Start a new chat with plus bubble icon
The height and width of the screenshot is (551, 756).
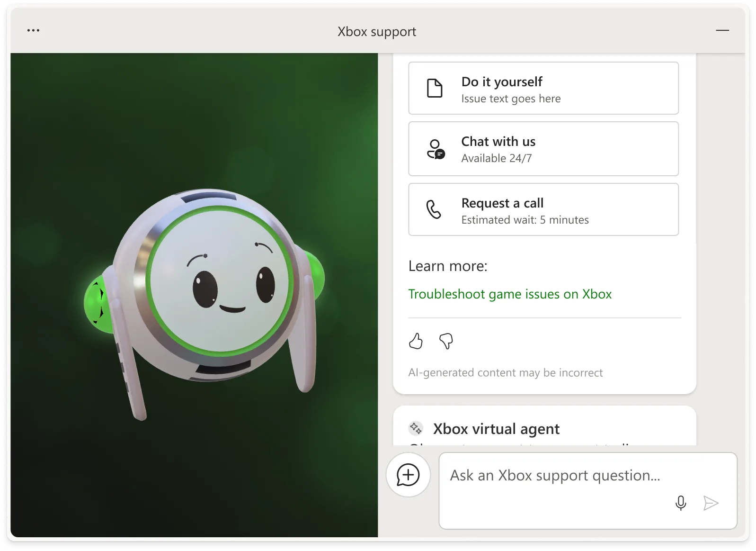tap(408, 475)
